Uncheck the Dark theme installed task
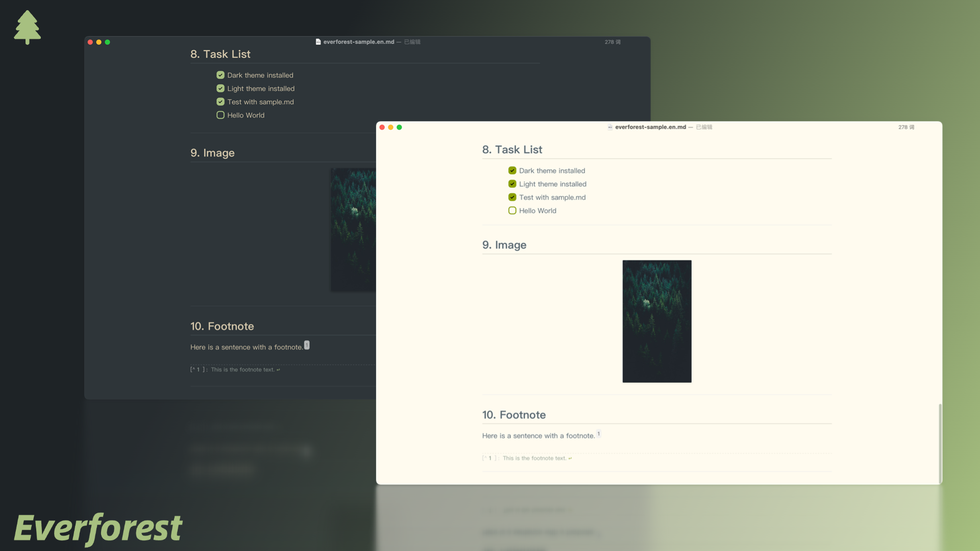This screenshot has height=551, width=980. point(512,170)
